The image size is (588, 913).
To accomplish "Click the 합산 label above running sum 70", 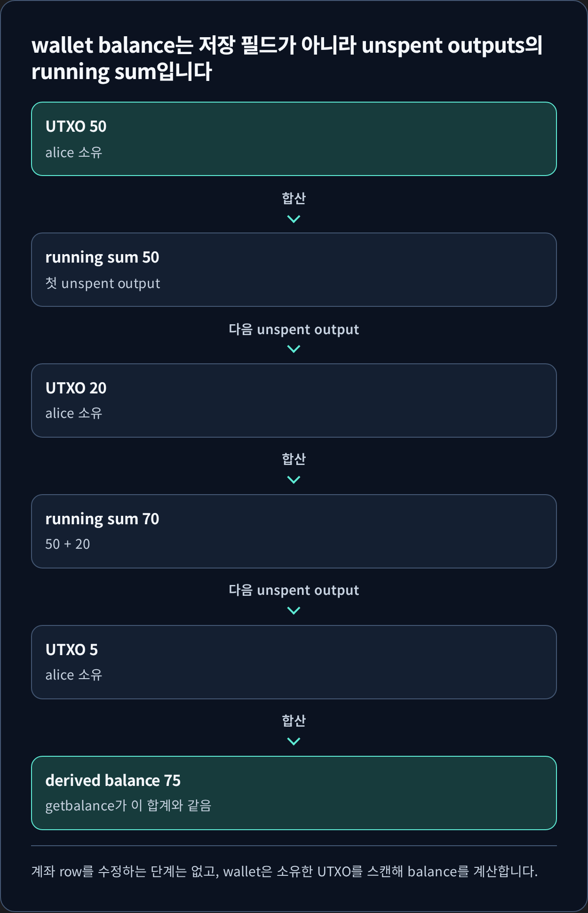I will (x=294, y=459).
